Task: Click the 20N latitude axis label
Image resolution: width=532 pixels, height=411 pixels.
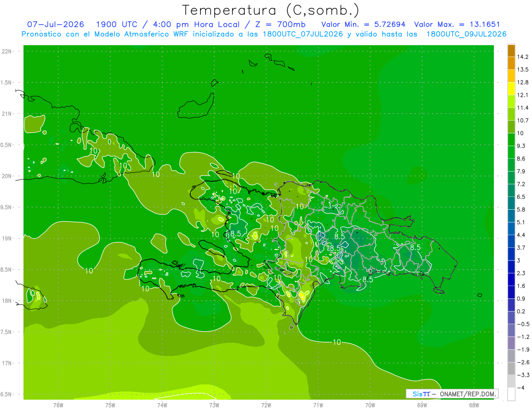Action: [7, 176]
